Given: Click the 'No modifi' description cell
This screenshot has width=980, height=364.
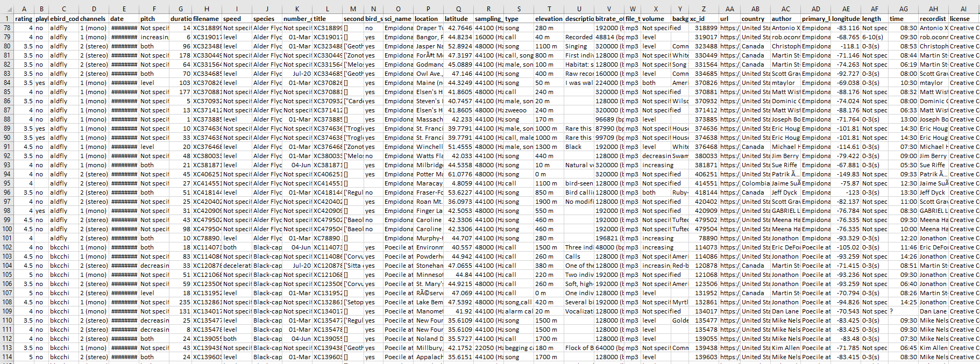Looking at the screenshot, I should [579, 202].
